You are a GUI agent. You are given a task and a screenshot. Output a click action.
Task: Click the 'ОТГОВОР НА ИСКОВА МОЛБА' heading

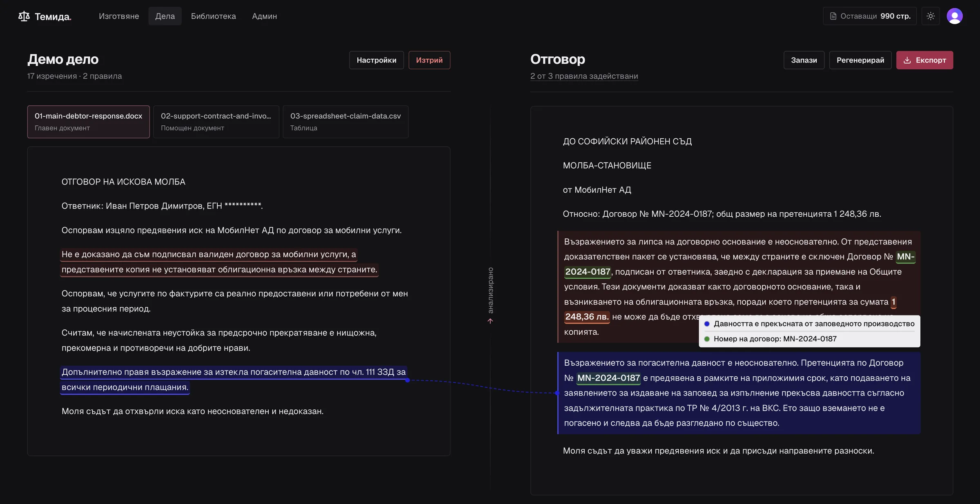123,182
